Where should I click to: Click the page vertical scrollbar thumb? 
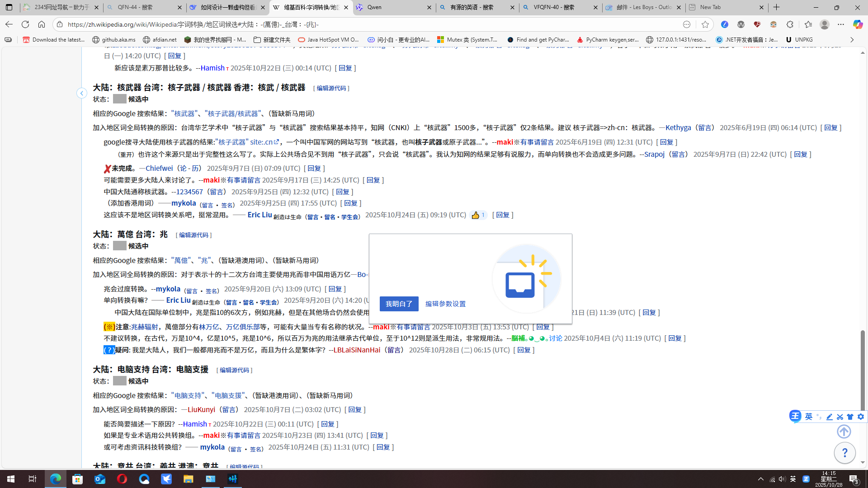pos(863,371)
